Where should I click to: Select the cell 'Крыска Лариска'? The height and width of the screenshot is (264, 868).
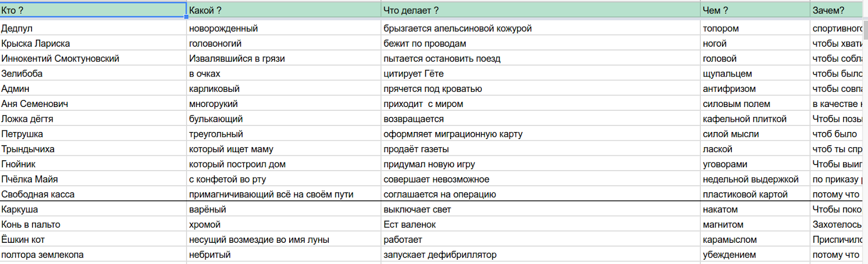click(x=93, y=43)
